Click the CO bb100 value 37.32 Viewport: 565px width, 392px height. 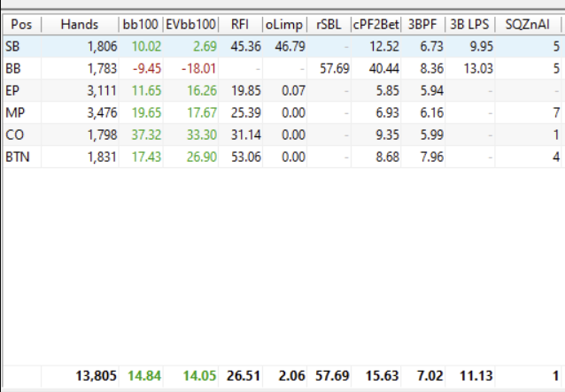146,135
